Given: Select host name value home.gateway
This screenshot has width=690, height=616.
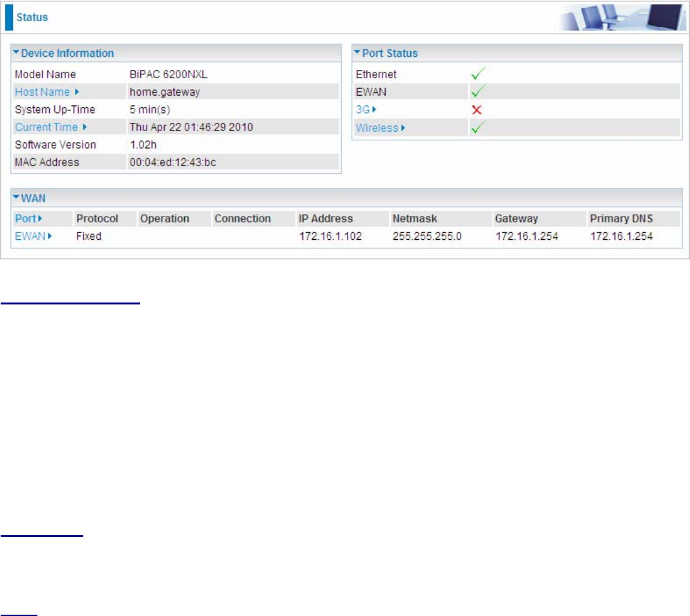Looking at the screenshot, I should pyautogui.click(x=165, y=92).
